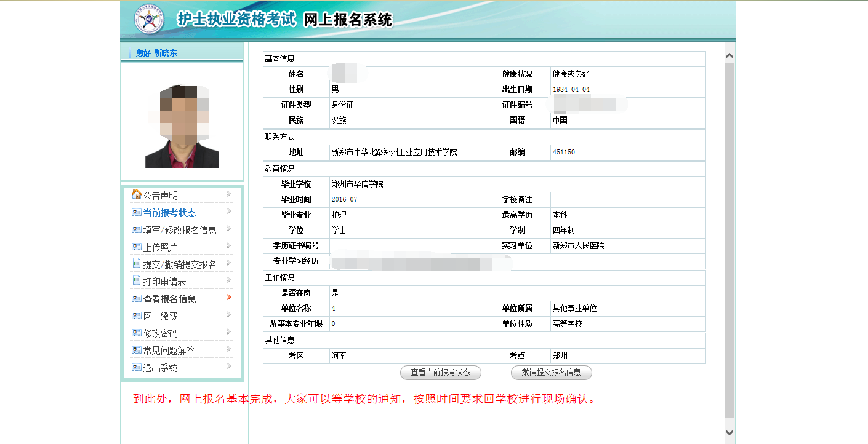Click the document icon beside 提交/撤销提交报名
The width and height of the screenshot is (868, 444).
(137, 263)
